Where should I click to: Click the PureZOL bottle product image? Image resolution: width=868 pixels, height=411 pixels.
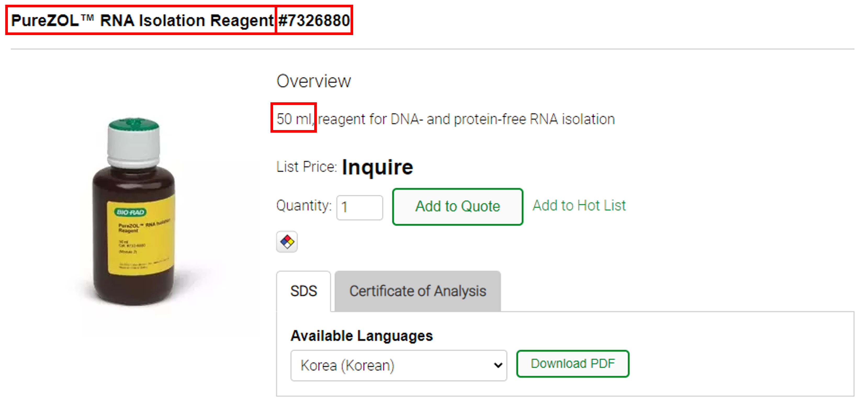click(134, 212)
